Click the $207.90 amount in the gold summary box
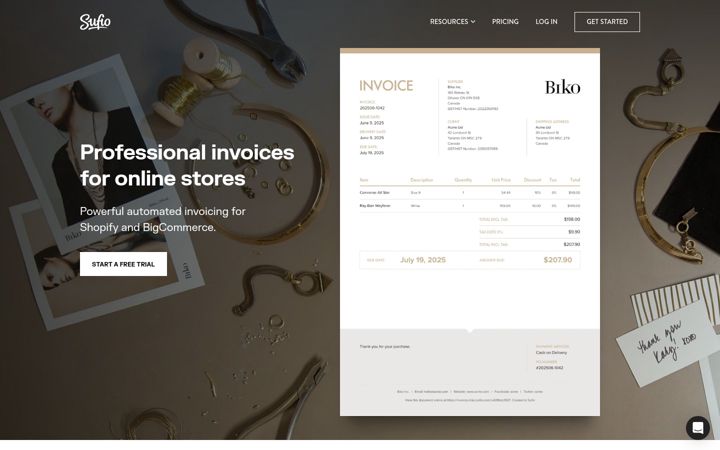 tap(558, 260)
